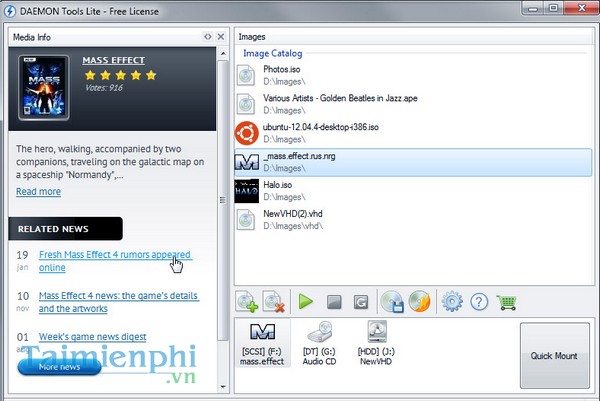Open Preferences gear icon

point(452,302)
